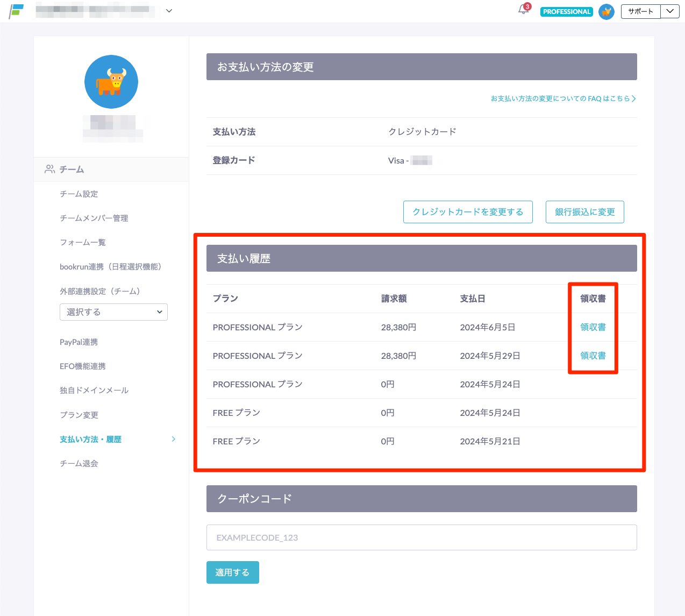Click the team bull profile picture

coord(111,82)
